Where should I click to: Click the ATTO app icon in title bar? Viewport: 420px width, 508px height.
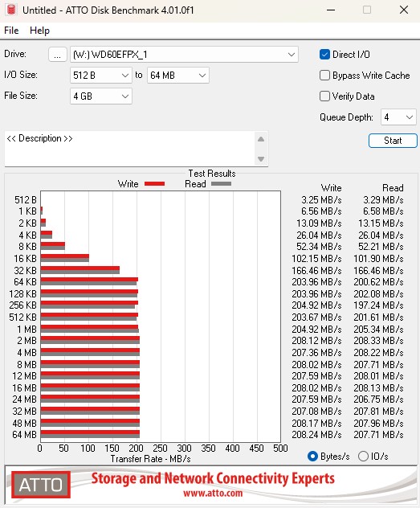click(x=11, y=10)
